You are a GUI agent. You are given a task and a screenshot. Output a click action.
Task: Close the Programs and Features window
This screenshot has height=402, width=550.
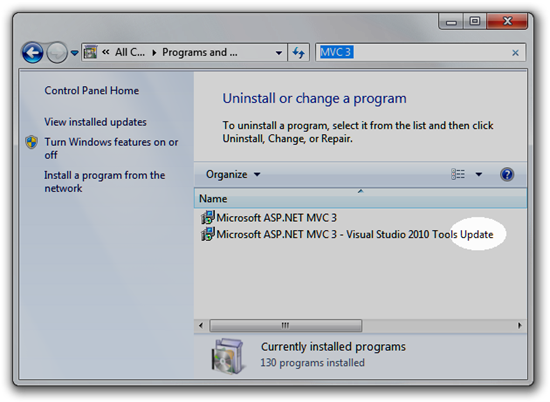tap(507, 22)
